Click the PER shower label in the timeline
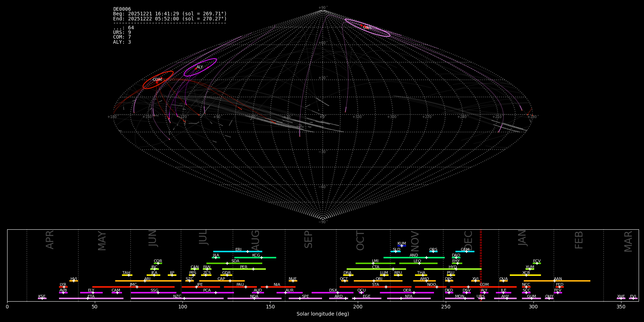The image size is (644, 322). (244, 267)
